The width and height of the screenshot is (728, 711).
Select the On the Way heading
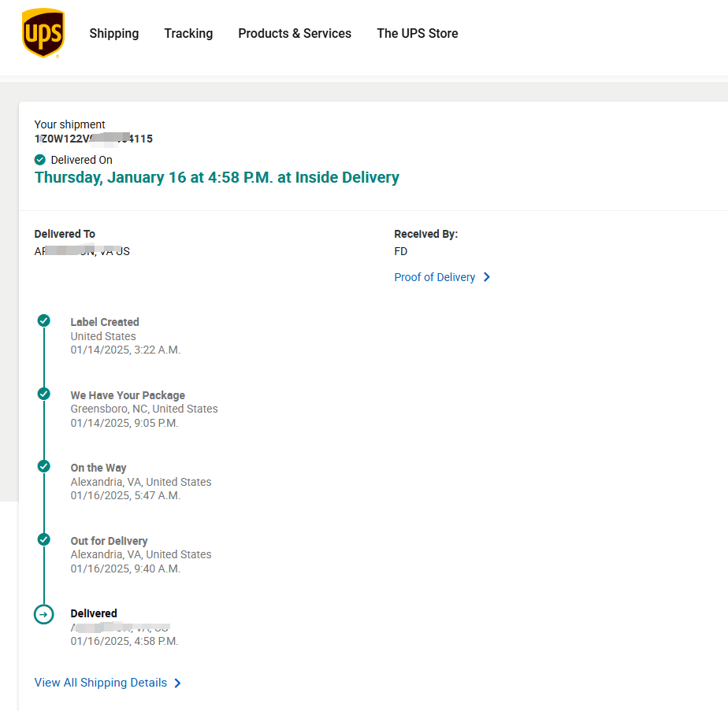coord(98,468)
